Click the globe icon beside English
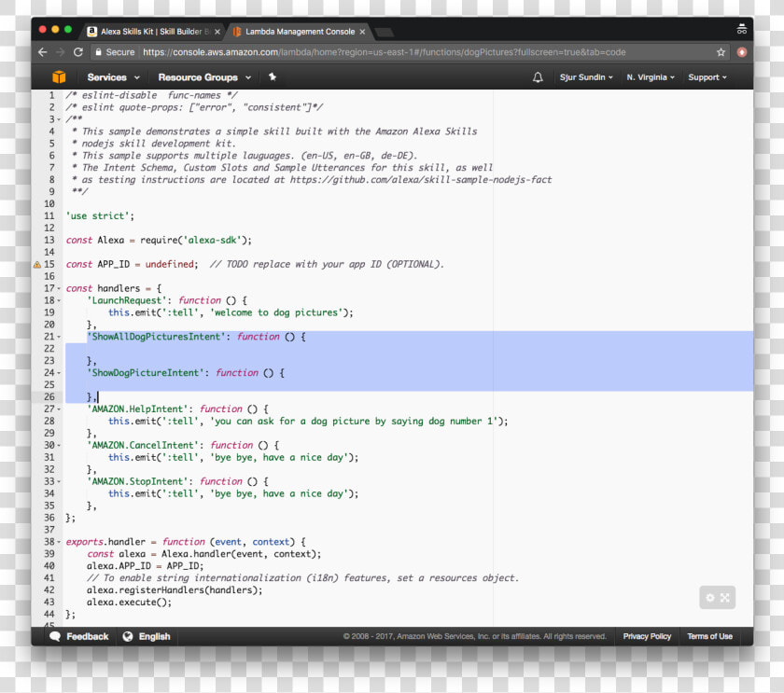784x693 pixels. 128,636
